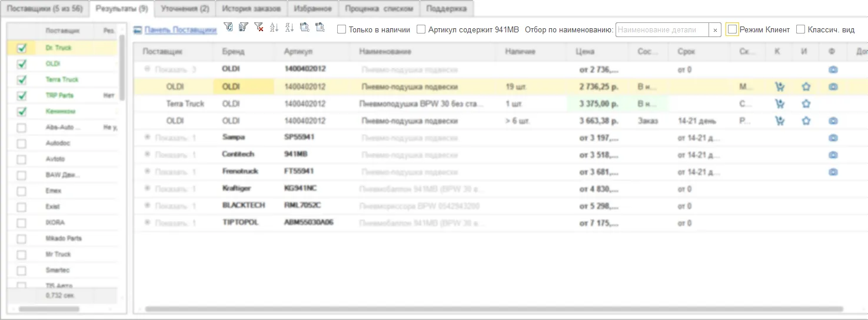Screen dimensions: 868x320
Task: Select the Mikado Parts supplier row
Action: (x=62, y=239)
